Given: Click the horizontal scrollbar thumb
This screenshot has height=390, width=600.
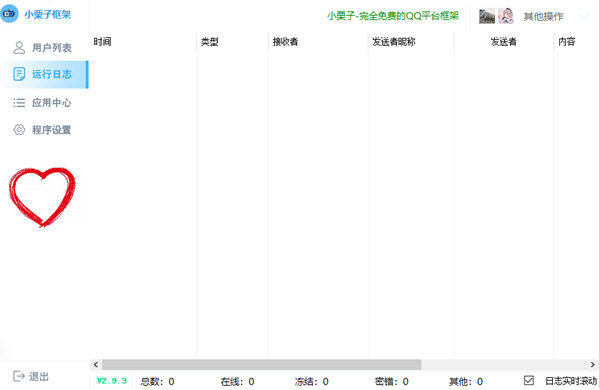Looking at the screenshot, I should pyautogui.click(x=261, y=364).
